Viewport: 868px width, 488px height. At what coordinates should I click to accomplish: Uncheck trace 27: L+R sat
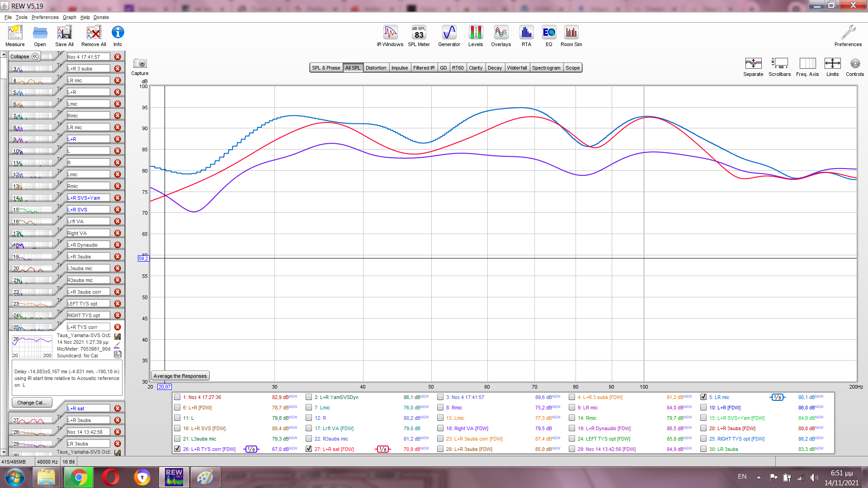pyautogui.click(x=309, y=449)
